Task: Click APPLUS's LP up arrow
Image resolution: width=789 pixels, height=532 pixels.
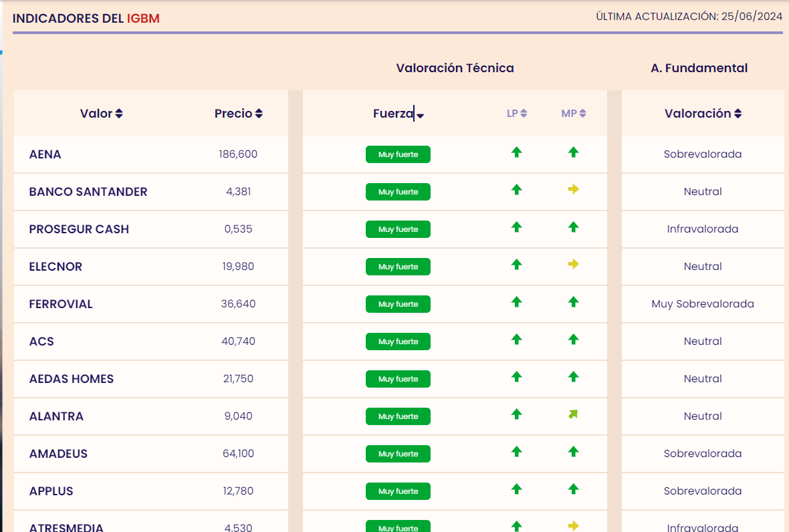Action: click(x=517, y=489)
